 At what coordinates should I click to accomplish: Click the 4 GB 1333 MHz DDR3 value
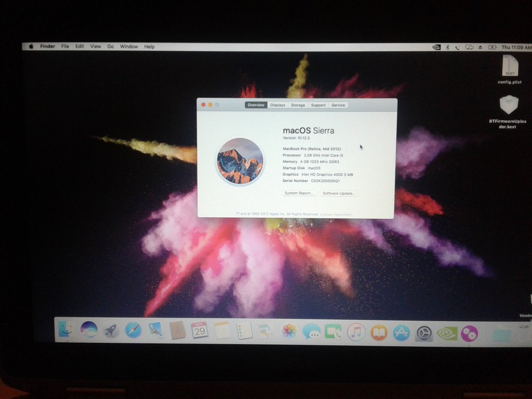tap(320, 162)
